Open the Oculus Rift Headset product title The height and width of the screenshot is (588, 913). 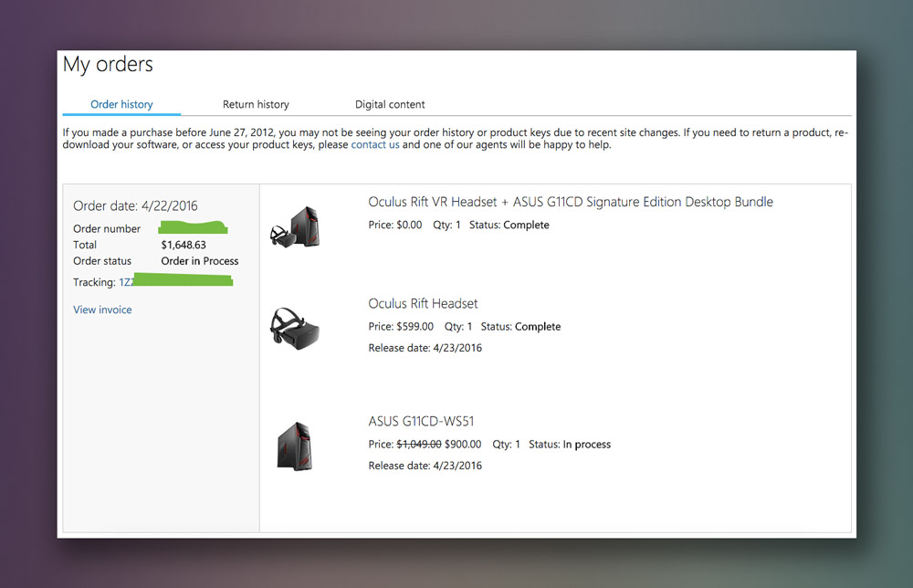point(423,303)
